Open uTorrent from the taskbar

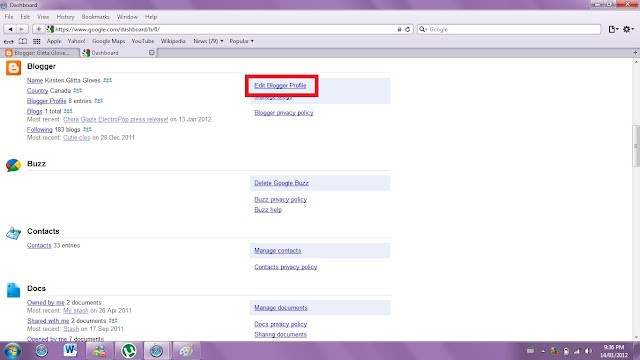pyautogui.click(x=129, y=351)
